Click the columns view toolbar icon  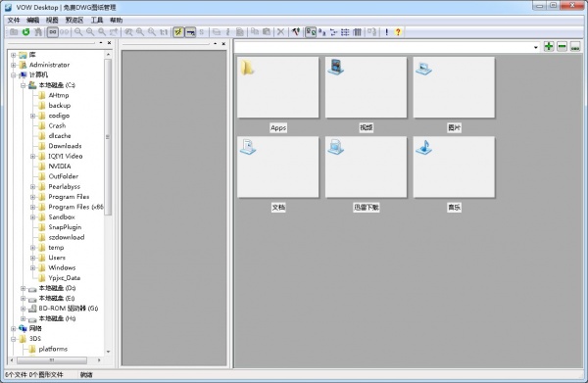(x=357, y=32)
